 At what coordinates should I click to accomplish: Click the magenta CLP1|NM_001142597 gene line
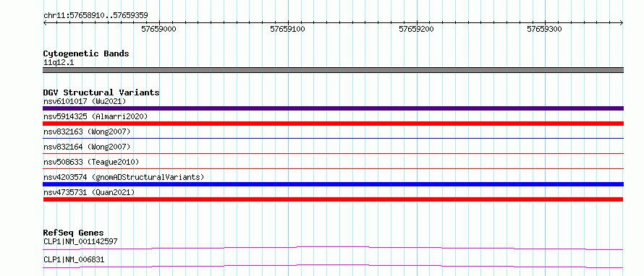pyautogui.click(x=333, y=248)
